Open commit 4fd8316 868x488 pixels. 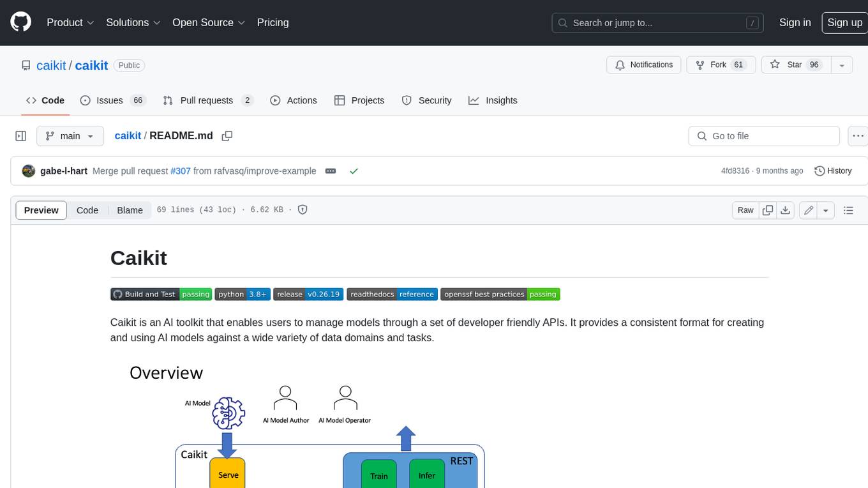pyautogui.click(x=735, y=171)
